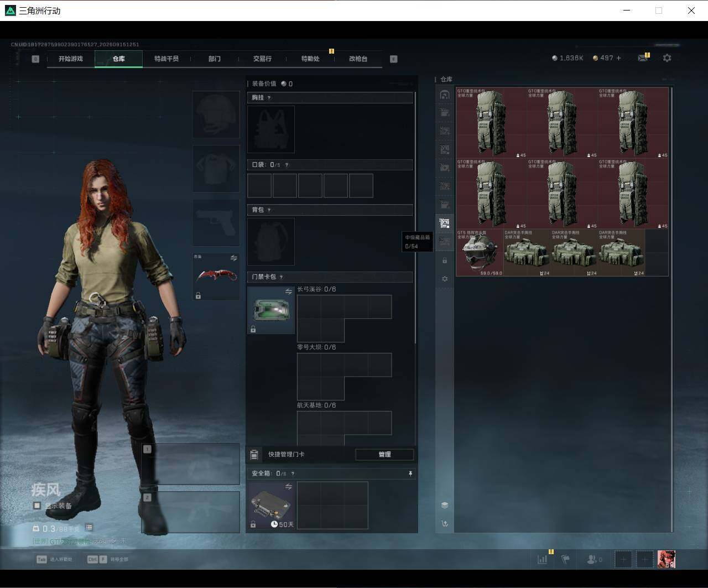The image size is (708, 588).
Task: Select the empty backpack equipment slot
Action: (271, 241)
